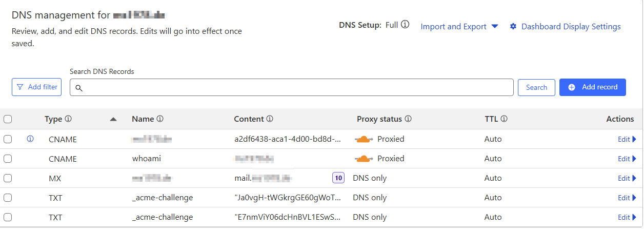Expand Edit for the whoami CNAME record
The width and height of the screenshot is (644, 229).
point(627,159)
